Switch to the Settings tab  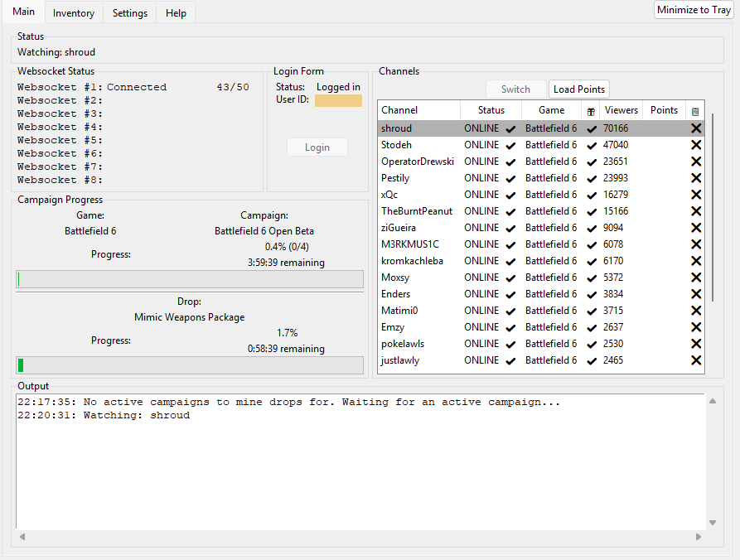point(130,13)
